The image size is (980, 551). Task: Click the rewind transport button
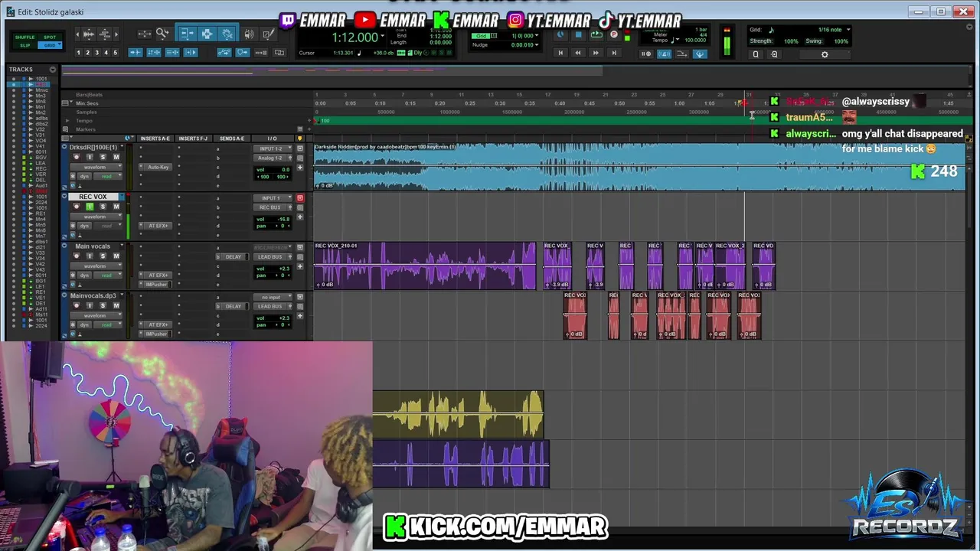[x=578, y=53]
